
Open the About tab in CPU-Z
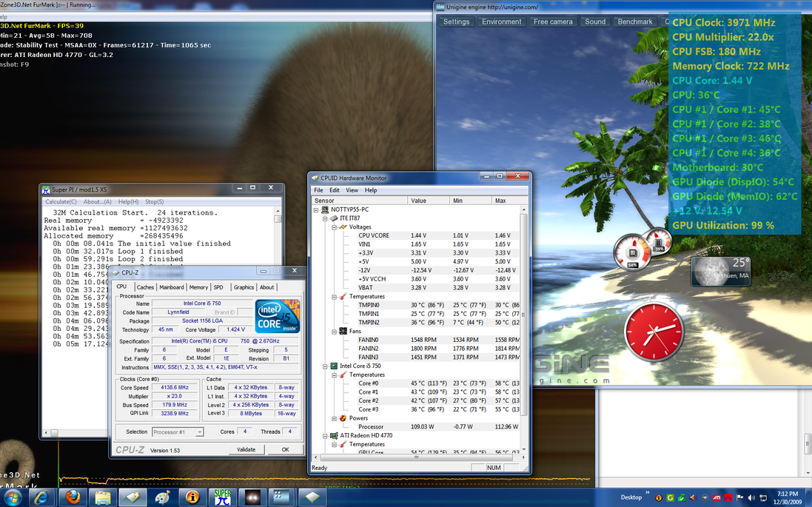[x=266, y=287]
